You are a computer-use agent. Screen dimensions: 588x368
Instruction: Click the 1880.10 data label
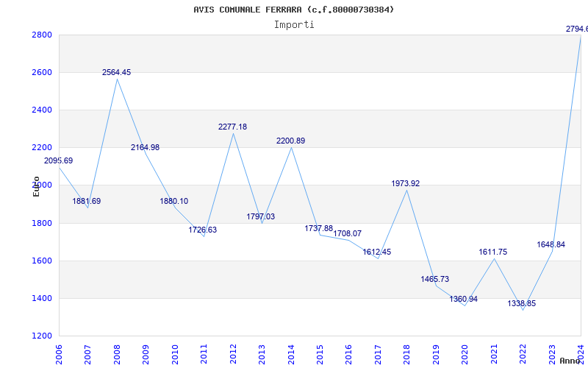point(174,201)
